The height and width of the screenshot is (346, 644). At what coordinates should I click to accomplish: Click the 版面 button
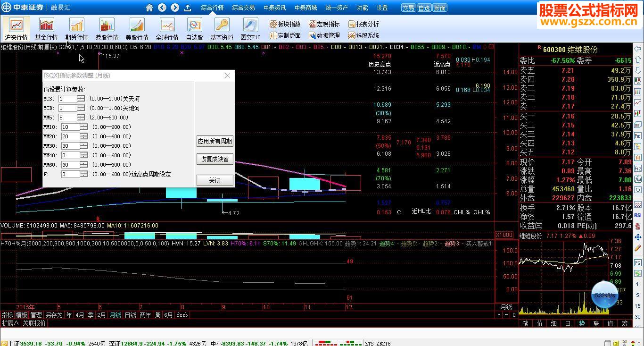point(440,8)
